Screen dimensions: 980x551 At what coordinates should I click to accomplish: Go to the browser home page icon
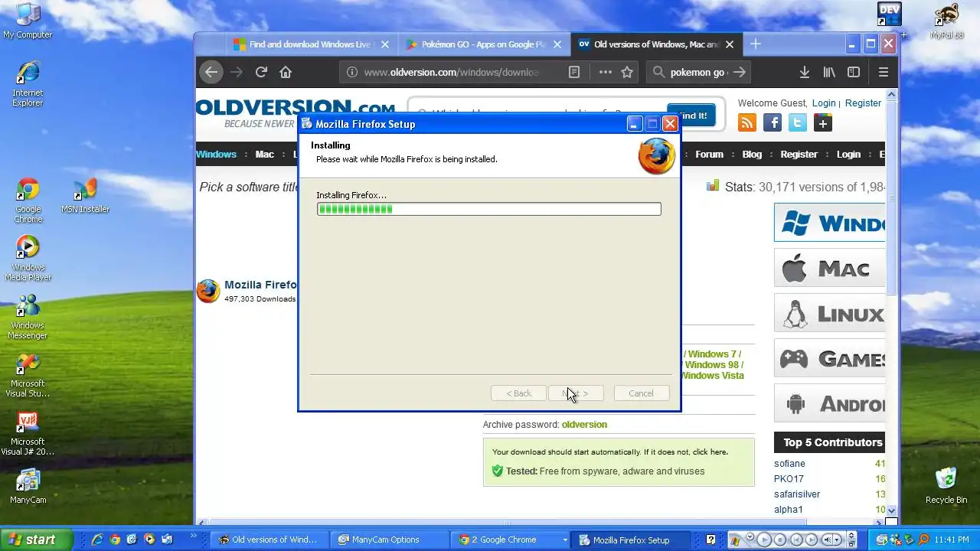286,72
